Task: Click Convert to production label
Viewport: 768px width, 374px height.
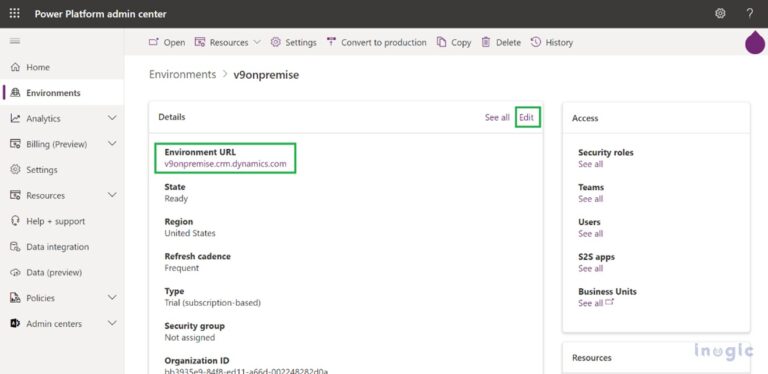Action: pyautogui.click(x=384, y=43)
